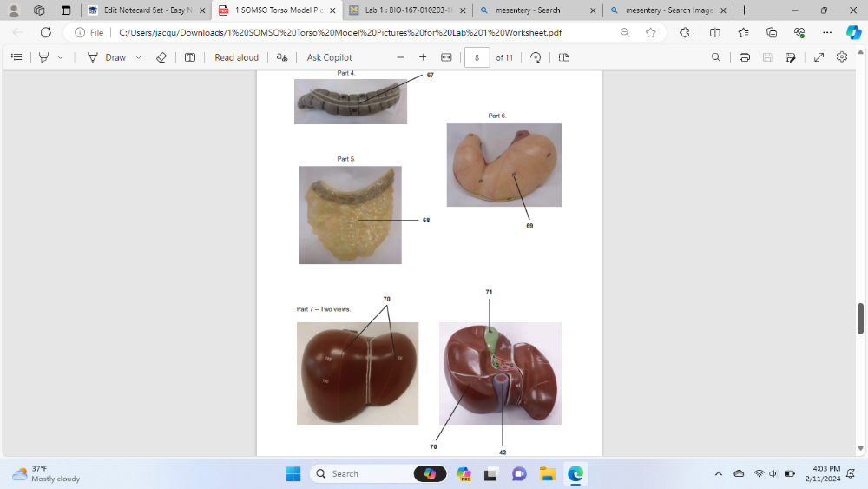Enter full screen PDF view
Image resolution: width=868 pixels, height=489 pixels.
819,57
